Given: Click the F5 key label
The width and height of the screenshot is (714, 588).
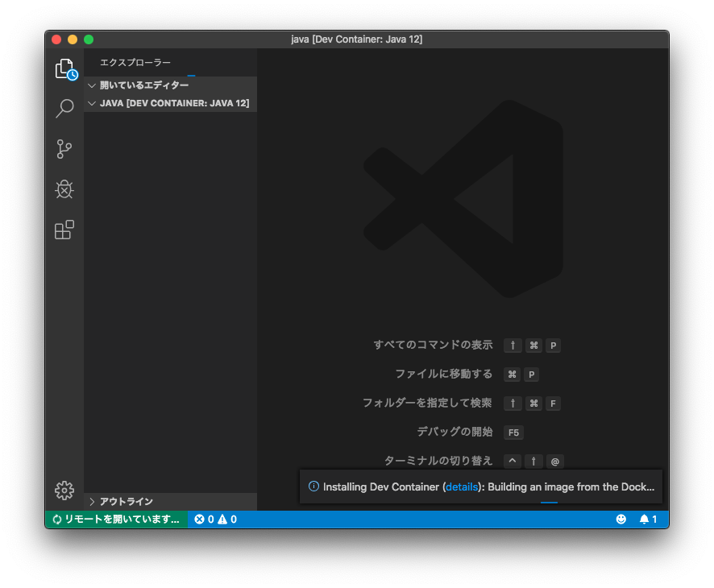Looking at the screenshot, I should 513,433.
